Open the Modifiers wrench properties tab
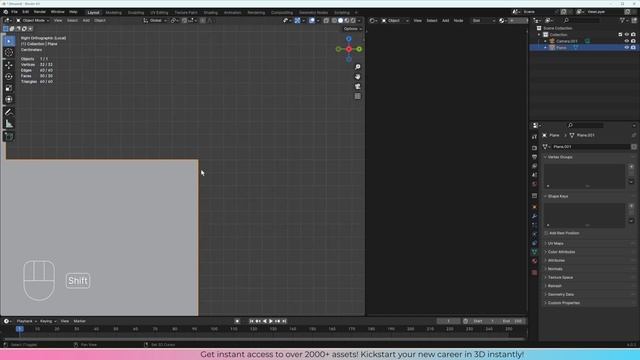Viewport: 640px width, 360px height. (534, 216)
